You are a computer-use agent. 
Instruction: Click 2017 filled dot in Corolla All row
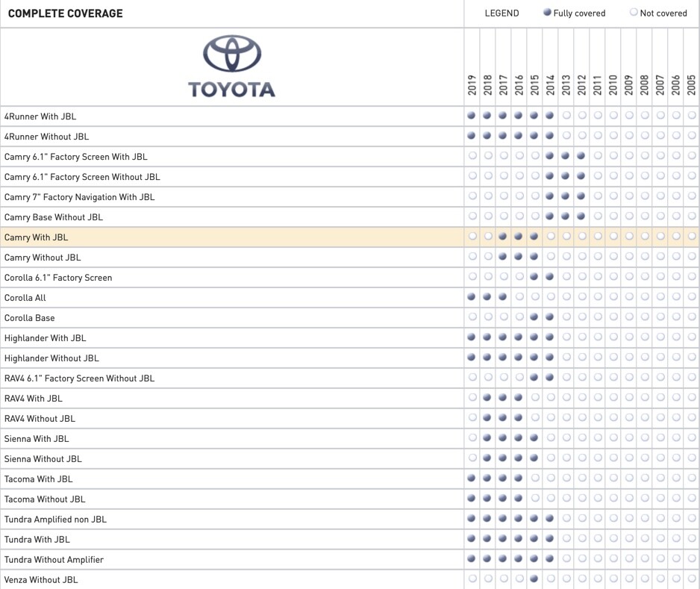click(x=503, y=297)
